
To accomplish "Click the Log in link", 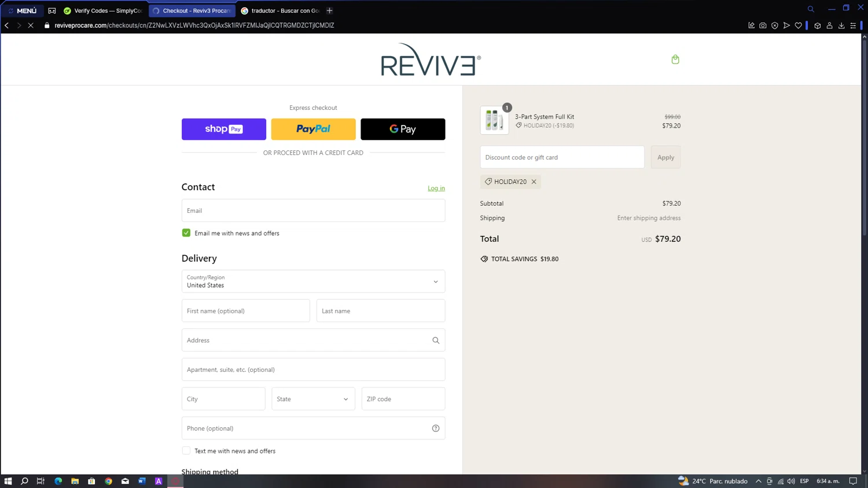I will click(x=436, y=188).
